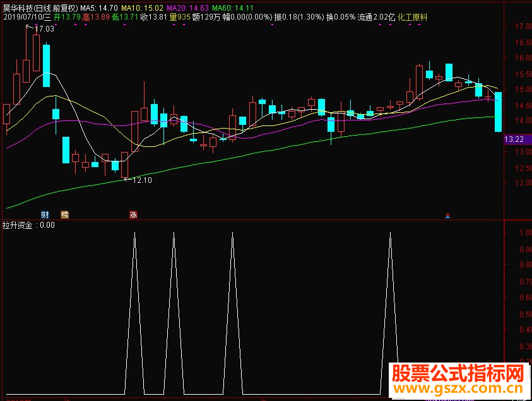Click the turnover rate 换0.05%

[341, 17]
